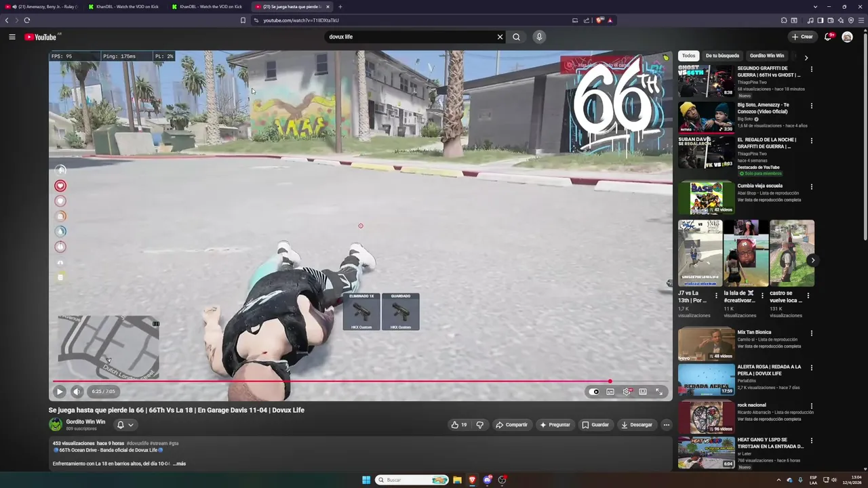The width and height of the screenshot is (868, 488).
Task: Switch to first KhanDBL Kick tab
Action: tap(125, 7)
